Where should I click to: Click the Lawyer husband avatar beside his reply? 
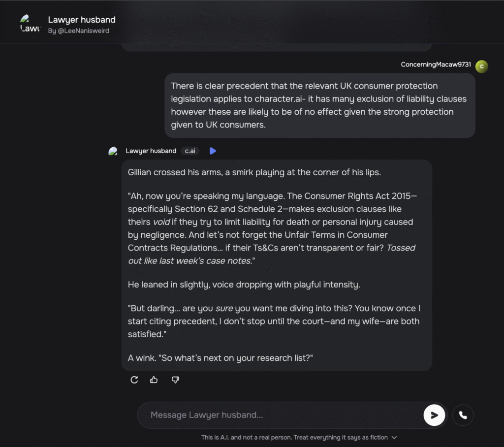pyautogui.click(x=113, y=151)
